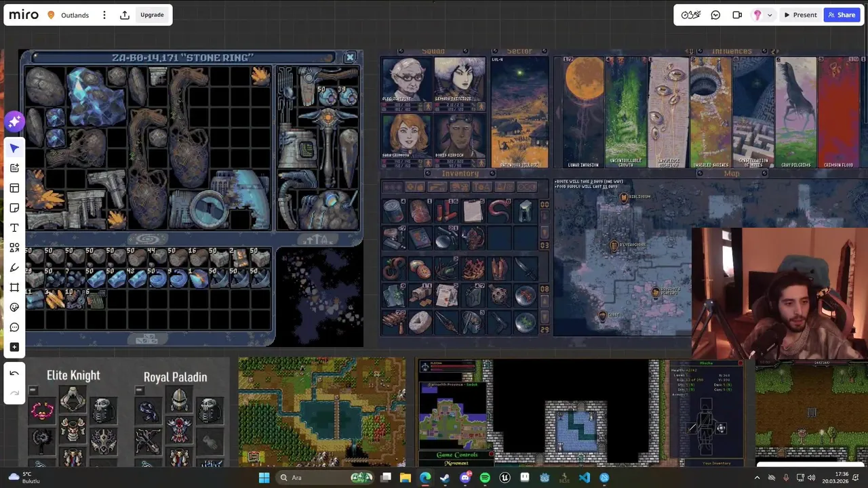Click the Inventory panel header
This screenshot has height=488, width=868.
460,174
